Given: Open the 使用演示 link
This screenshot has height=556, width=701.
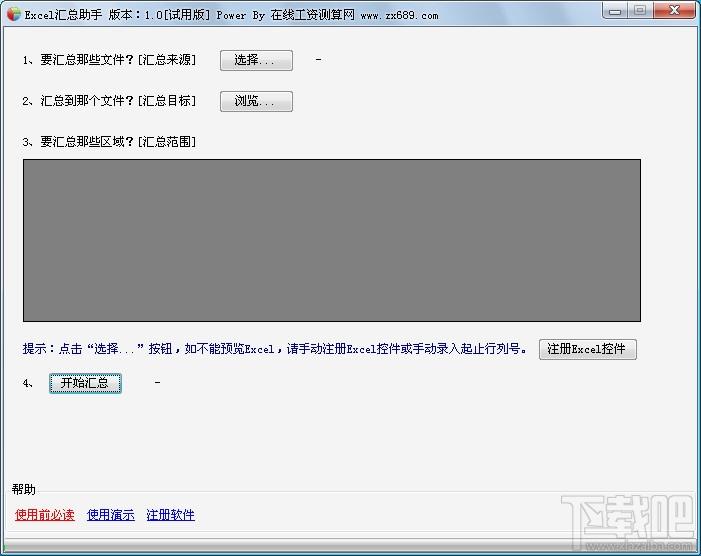Looking at the screenshot, I should click(x=110, y=515).
